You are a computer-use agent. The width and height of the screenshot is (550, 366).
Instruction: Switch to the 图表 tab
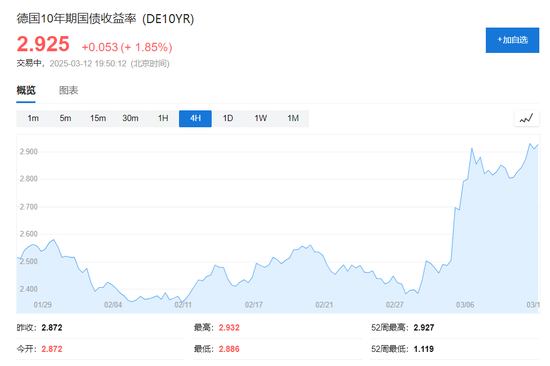click(68, 90)
